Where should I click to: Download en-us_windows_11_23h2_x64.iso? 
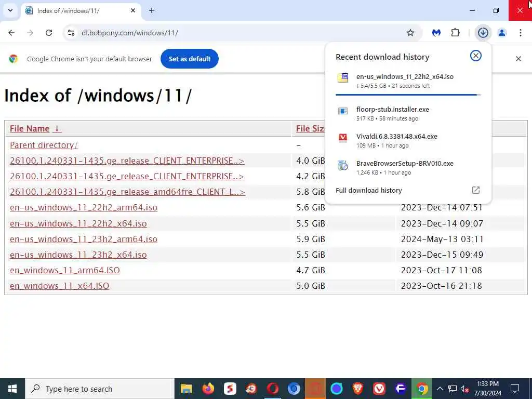tap(78, 255)
